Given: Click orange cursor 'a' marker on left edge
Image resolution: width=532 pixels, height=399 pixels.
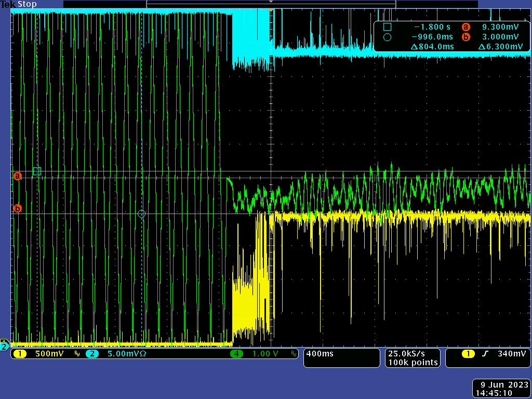Looking at the screenshot, I should point(17,177).
